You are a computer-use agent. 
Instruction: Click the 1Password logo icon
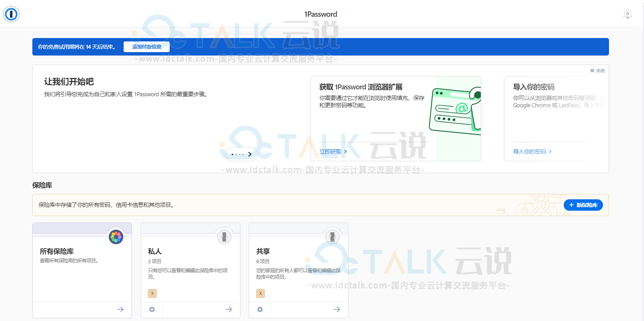point(11,14)
